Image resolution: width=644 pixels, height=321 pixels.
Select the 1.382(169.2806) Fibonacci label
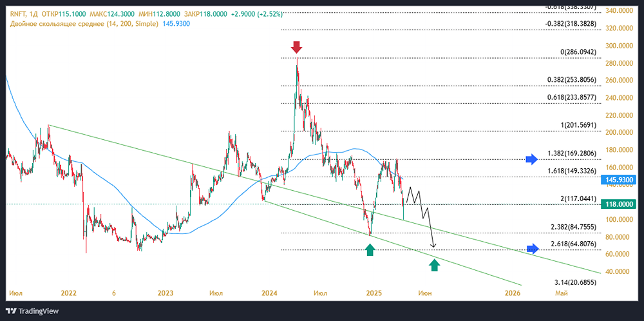point(573,153)
